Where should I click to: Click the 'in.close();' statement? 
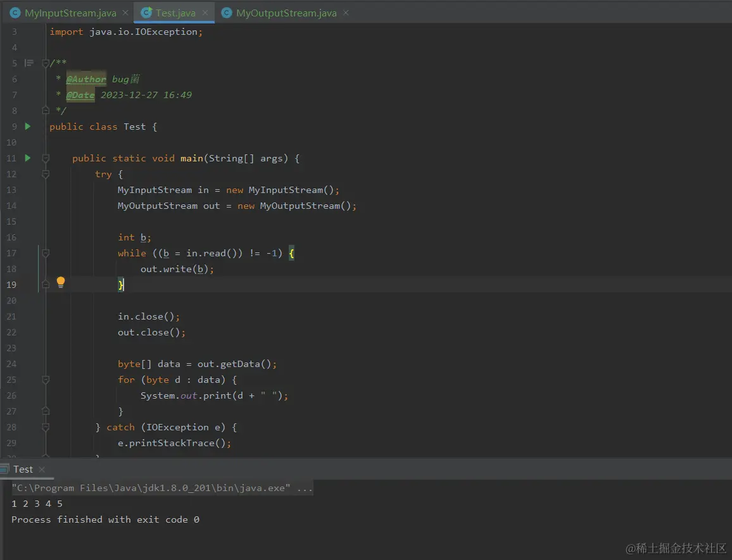[x=148, y=316]
